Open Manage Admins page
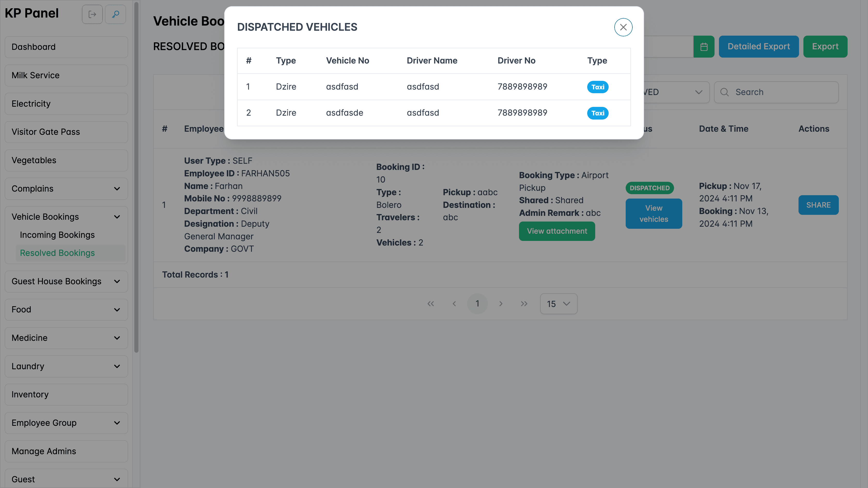 (x=66, y=451)
